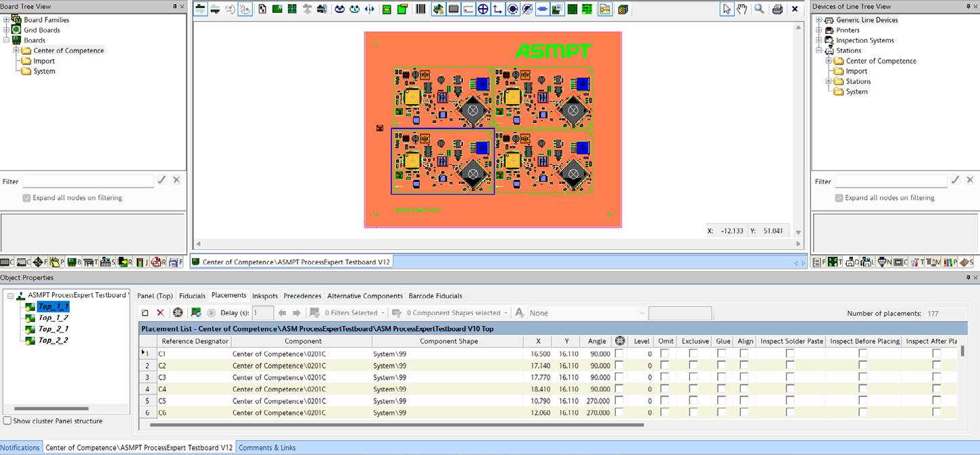Viewport: 980px width, 455px height.
Task: Check Glue for placement C3
Action: coord(722,377)
